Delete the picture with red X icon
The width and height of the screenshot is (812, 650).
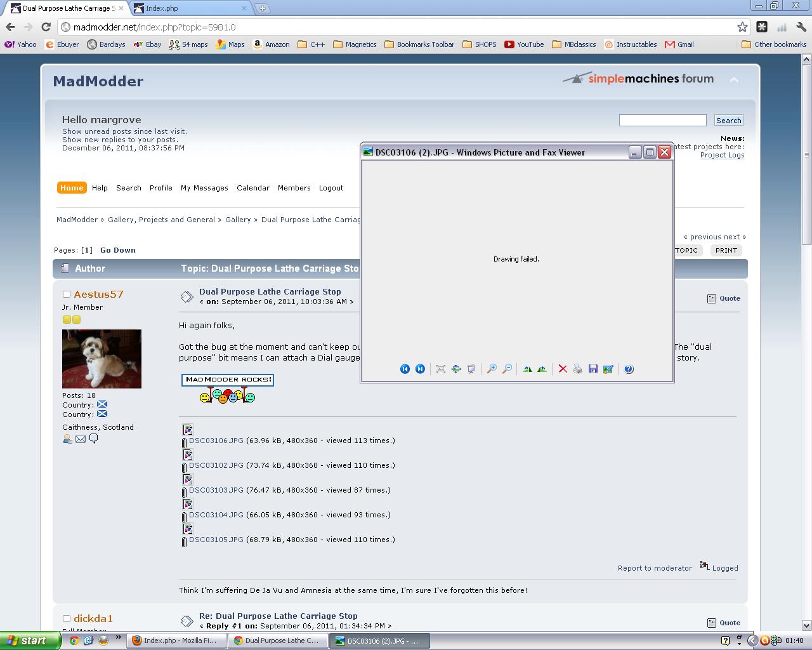click(563, 369)
